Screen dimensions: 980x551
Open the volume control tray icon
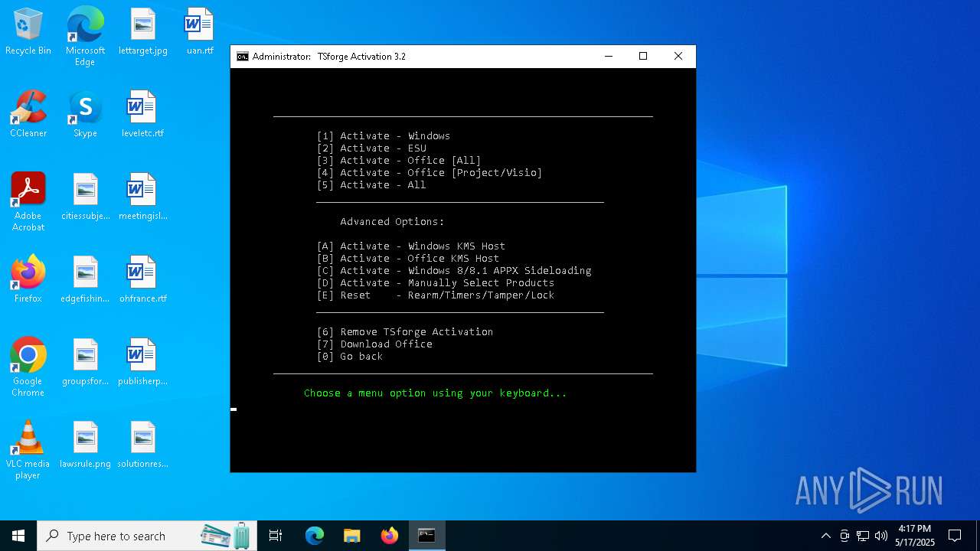pos(881,536)
